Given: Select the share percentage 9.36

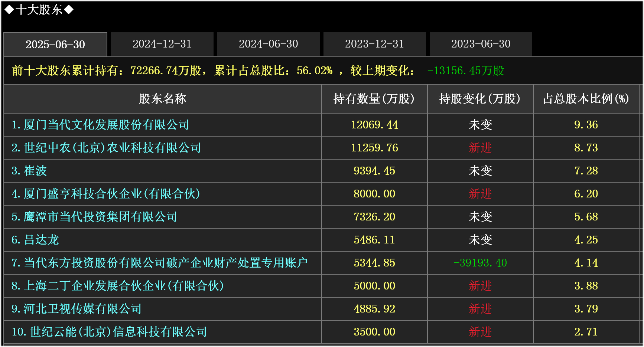Looking at the screenshot, I should (x=586, y=125).
